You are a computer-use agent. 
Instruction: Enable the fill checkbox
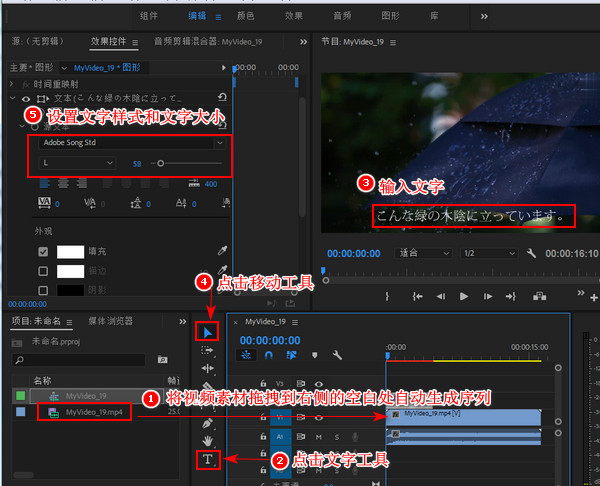(43, 252)
